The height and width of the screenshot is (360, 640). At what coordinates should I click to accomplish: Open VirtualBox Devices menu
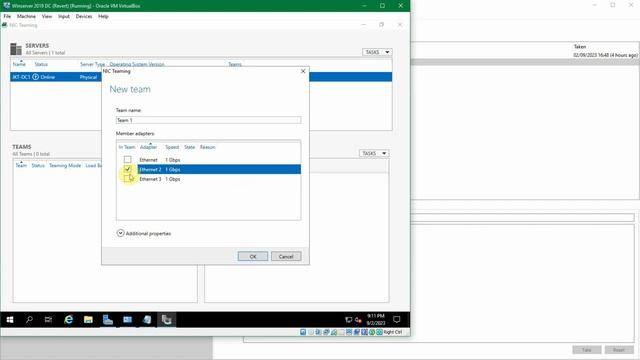(84, 16)
